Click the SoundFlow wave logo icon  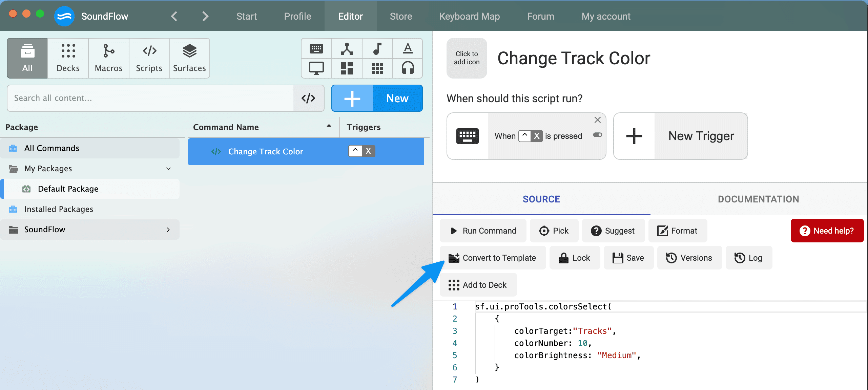click(64, 16)
